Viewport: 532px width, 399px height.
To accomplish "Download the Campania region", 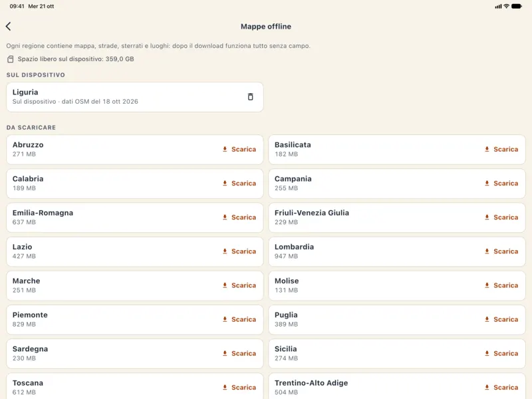I will [501, 184].
